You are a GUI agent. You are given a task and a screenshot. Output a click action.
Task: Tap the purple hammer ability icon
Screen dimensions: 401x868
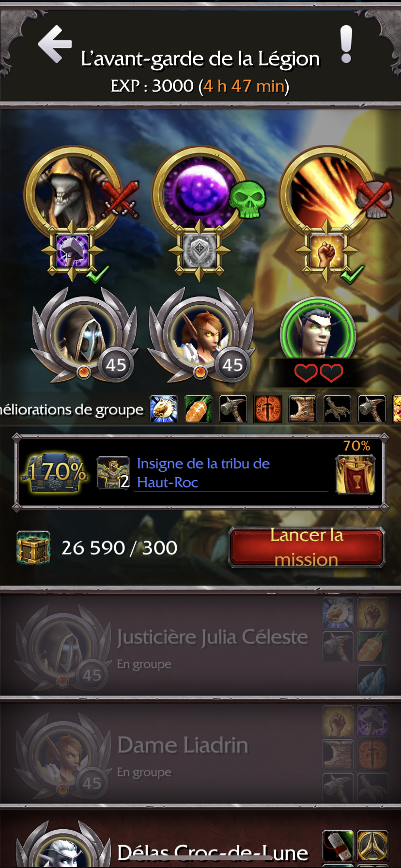click(72, 250)
